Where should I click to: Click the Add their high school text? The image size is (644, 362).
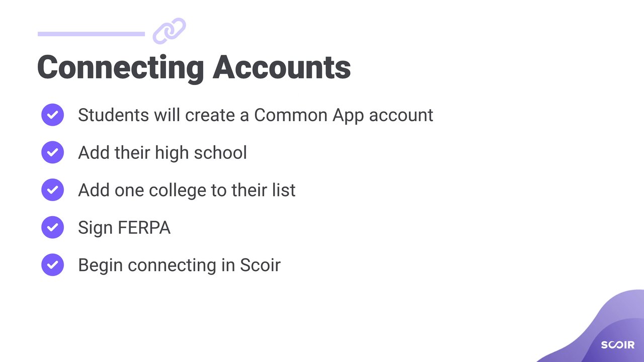pyautogui.click(x=163, y=152)
